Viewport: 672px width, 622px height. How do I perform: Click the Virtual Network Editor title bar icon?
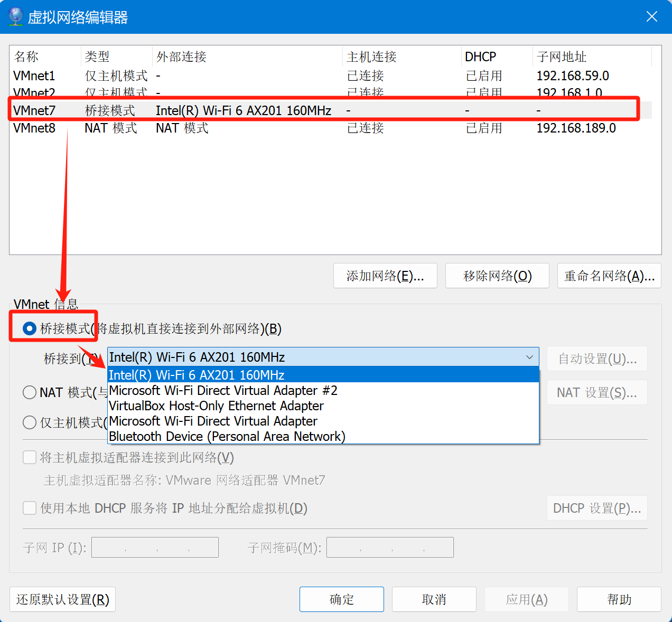click(16, 17)
